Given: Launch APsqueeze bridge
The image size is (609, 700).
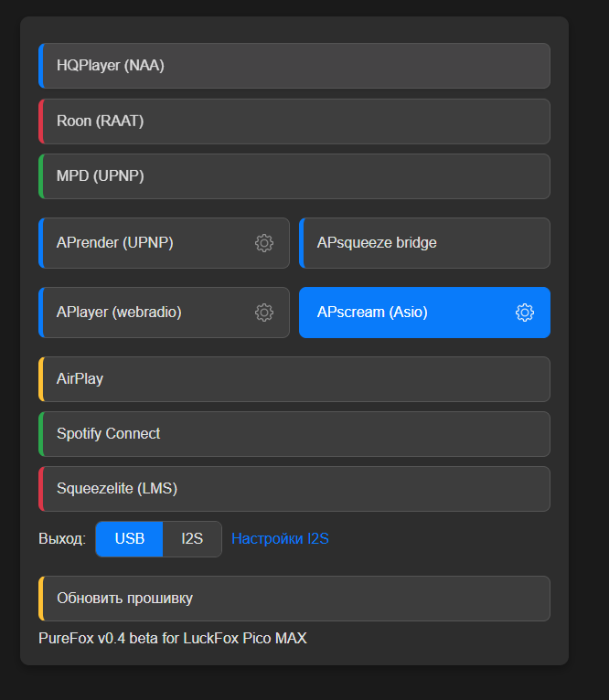Looking at the screenshot, I should 424,243.
